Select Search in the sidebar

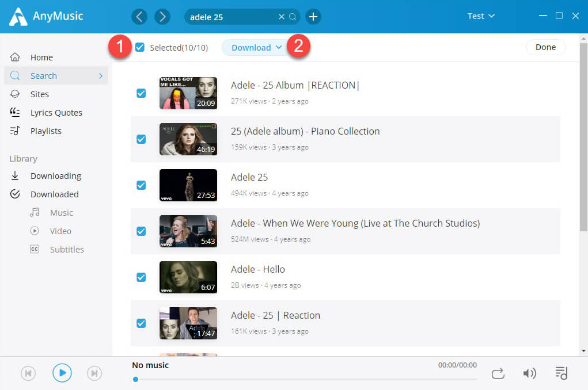(x=56, y=76)
